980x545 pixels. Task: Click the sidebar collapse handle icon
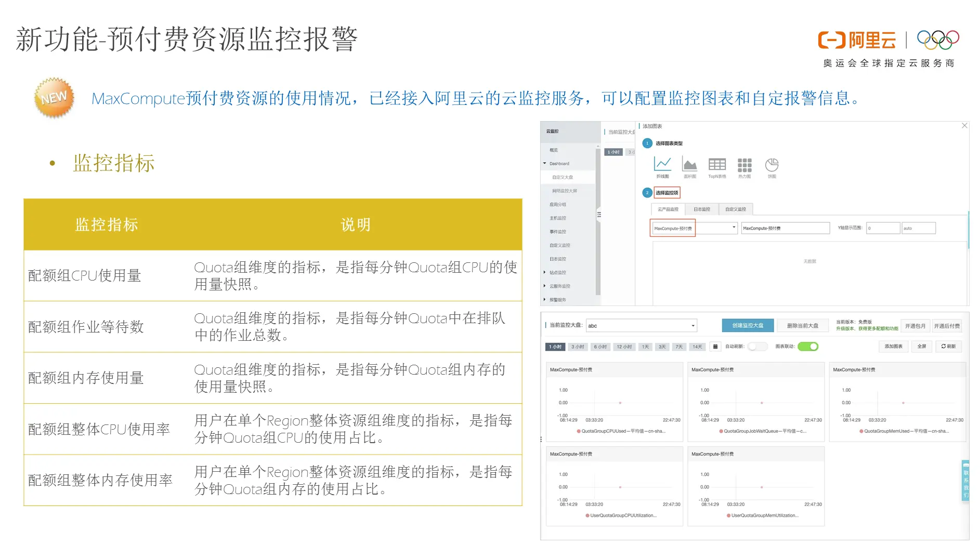[599, 215]
